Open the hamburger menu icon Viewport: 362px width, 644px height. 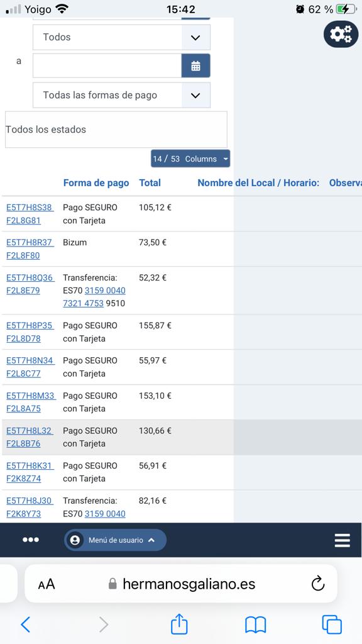(343, 540)
